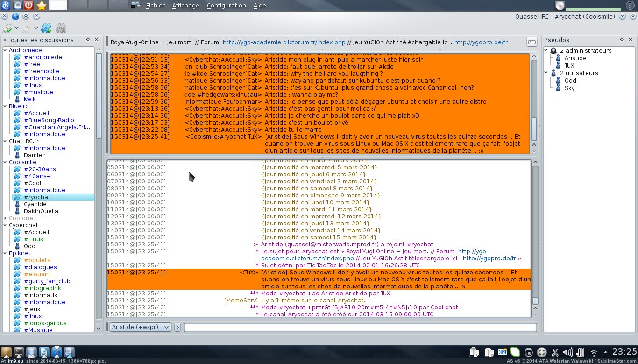Open the KDE application launcher
This screenshot has height=364, width=638.
5,6
